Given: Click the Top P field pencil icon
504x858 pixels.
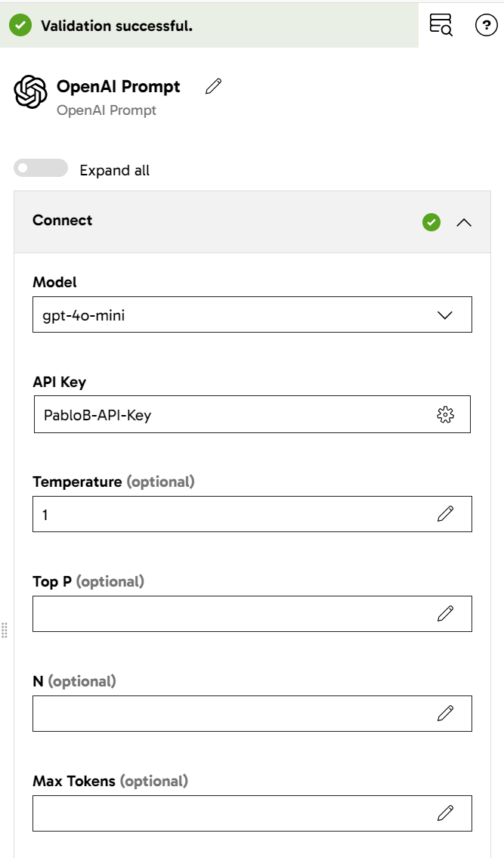Looking at the screenshot, I should (x=446, y=613).
